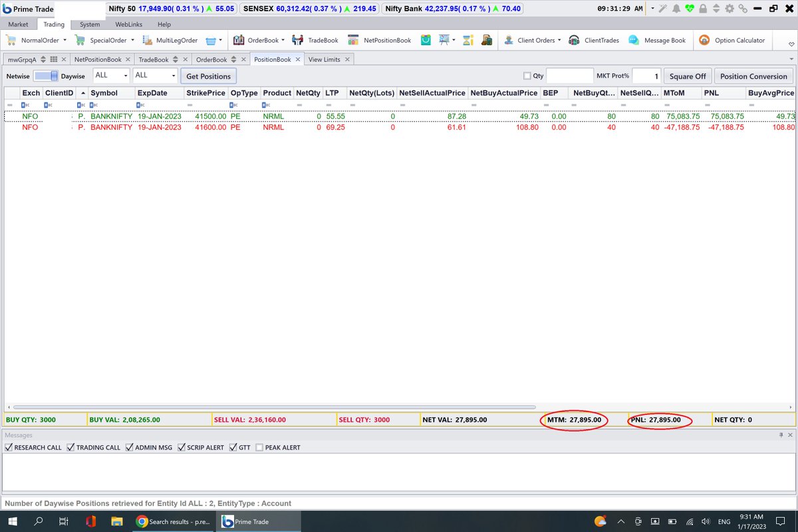Click MKT Prot% input field
The height and width of the screenshot is (532, 798).
click(x=646, y=76)
